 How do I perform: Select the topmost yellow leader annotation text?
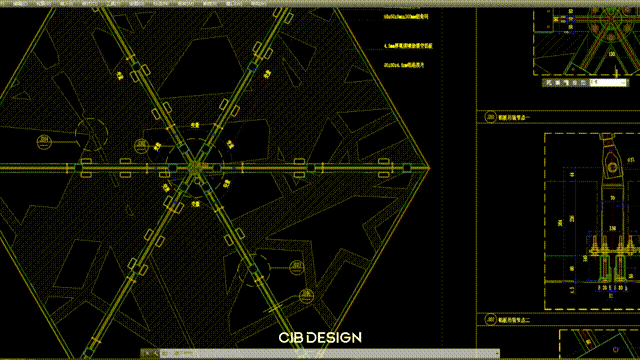coord(406,17)
